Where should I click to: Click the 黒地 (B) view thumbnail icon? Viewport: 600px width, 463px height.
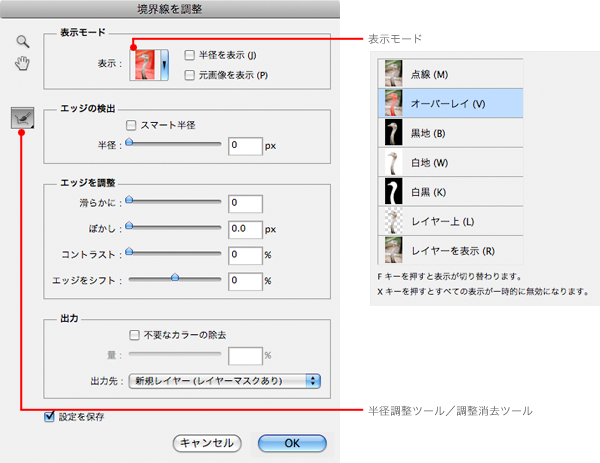tap(393, 131)
